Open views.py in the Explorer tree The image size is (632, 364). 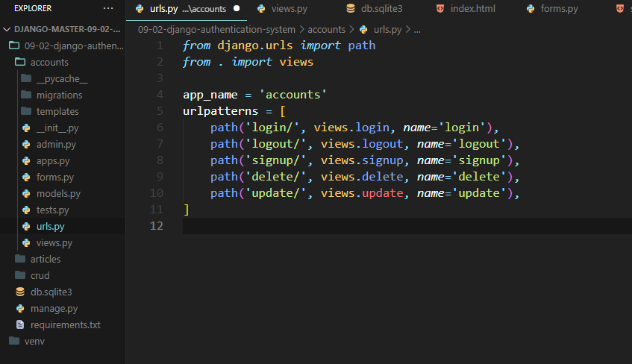(x=63, y=242)
